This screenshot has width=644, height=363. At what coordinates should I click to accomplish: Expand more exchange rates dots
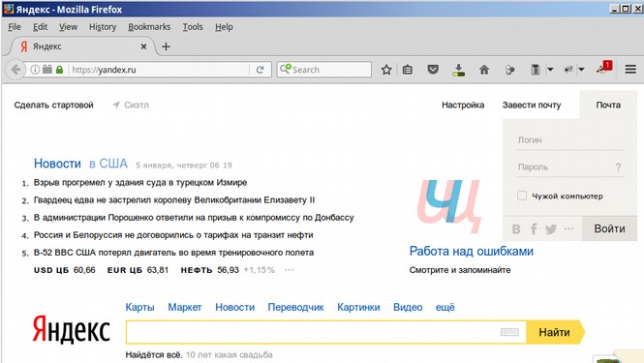pyautogui.click(x=290, y=270)
